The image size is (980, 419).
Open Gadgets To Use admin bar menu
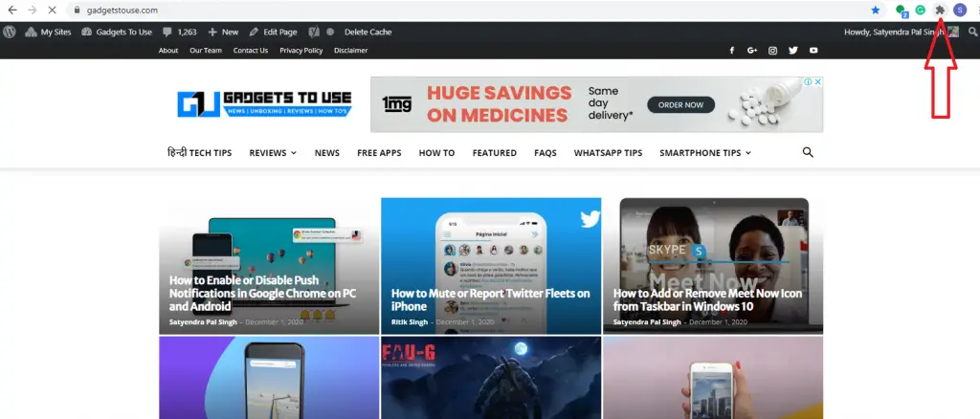(117, 32)
